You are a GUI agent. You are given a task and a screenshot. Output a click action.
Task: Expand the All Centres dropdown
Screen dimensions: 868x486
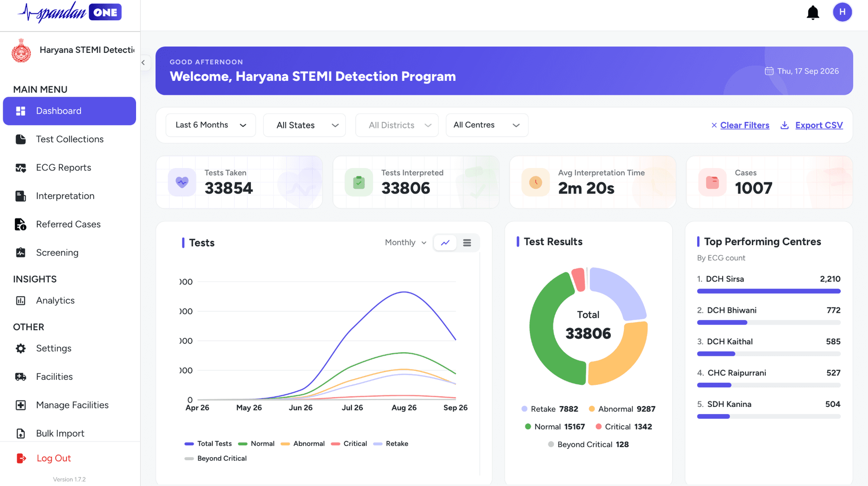coord(487,125)
